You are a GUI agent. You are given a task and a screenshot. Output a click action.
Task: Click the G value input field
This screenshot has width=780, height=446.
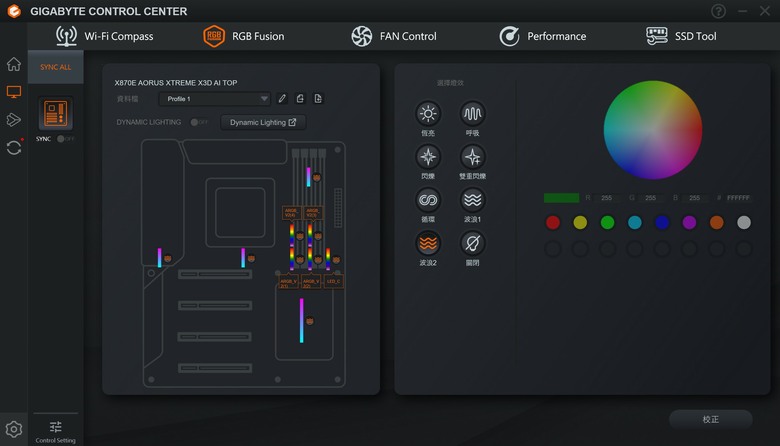(650, 198)
